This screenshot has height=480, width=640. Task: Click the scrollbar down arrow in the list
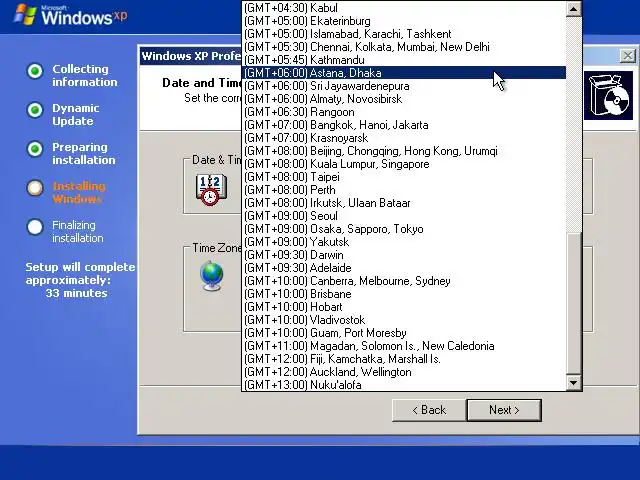click(x=573, y=382)
